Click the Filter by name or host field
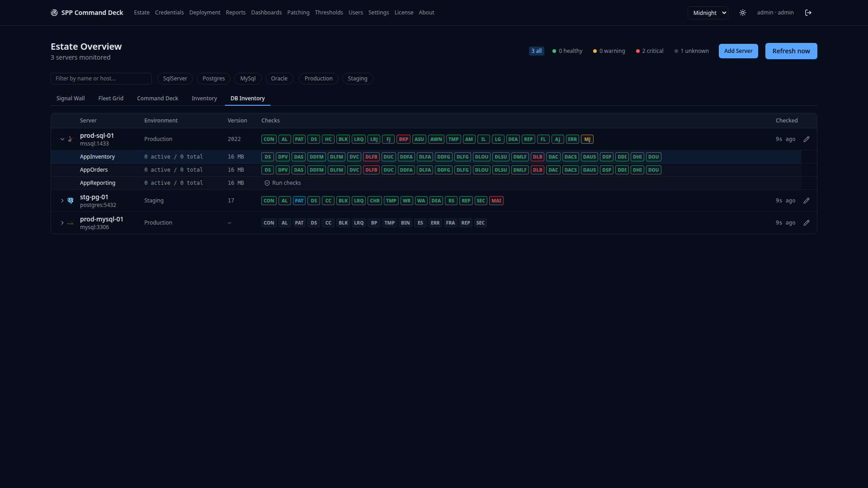Image resolution: width=868 pixels, height=488 pixels. [x=101, y=79]
